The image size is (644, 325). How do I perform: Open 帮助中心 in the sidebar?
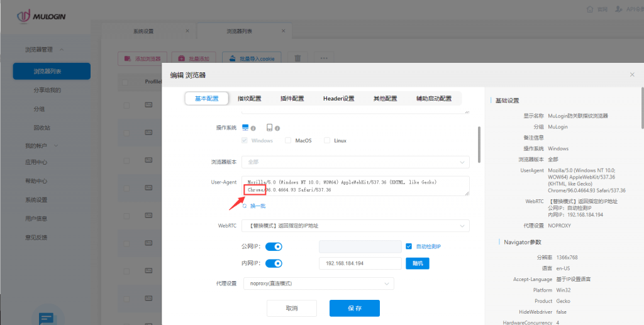[36, 181]
